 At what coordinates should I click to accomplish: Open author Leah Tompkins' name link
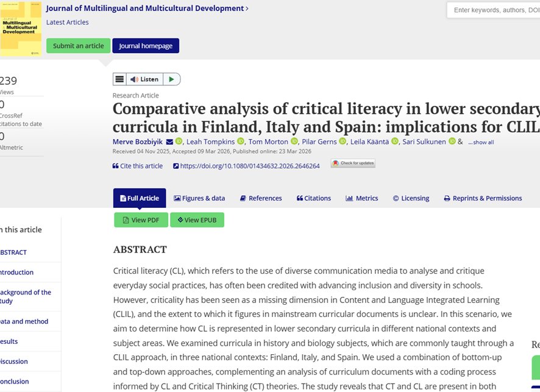coord(210,141)
